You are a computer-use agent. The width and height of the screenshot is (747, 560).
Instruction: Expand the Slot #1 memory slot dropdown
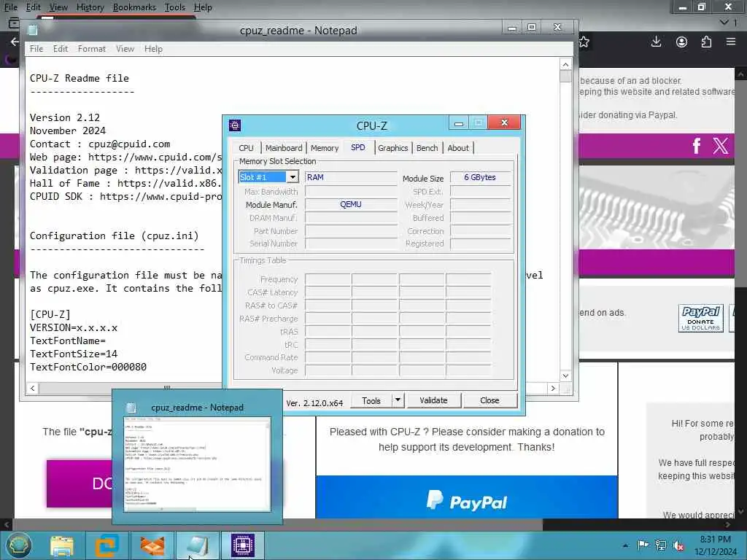point(293,177)
